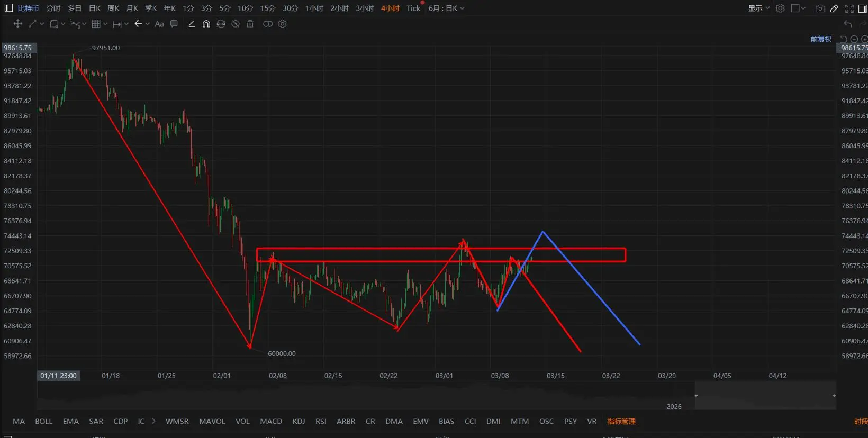Toggle the drawing pen toolbar icon
Image resolution: width=868 pixels, height=438 pixels.
click(x=834, y=8)
